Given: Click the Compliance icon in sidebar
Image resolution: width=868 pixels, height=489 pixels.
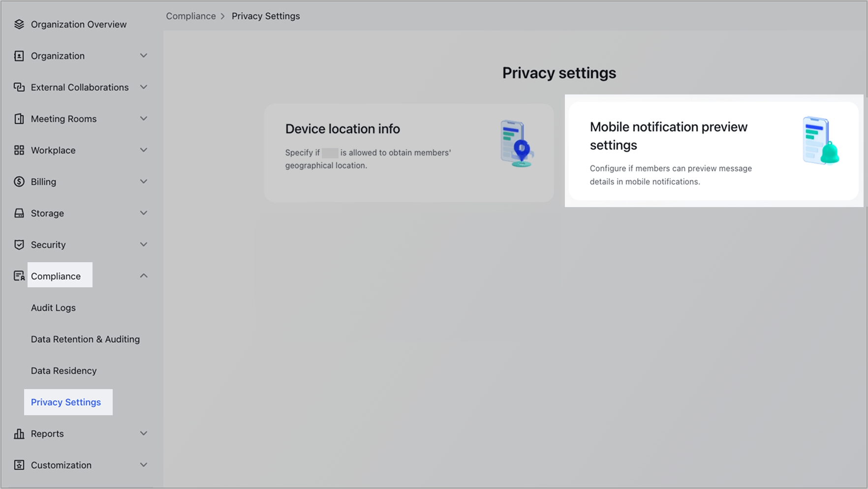Looking at the screenshot, I should click(x=19, y=276).
